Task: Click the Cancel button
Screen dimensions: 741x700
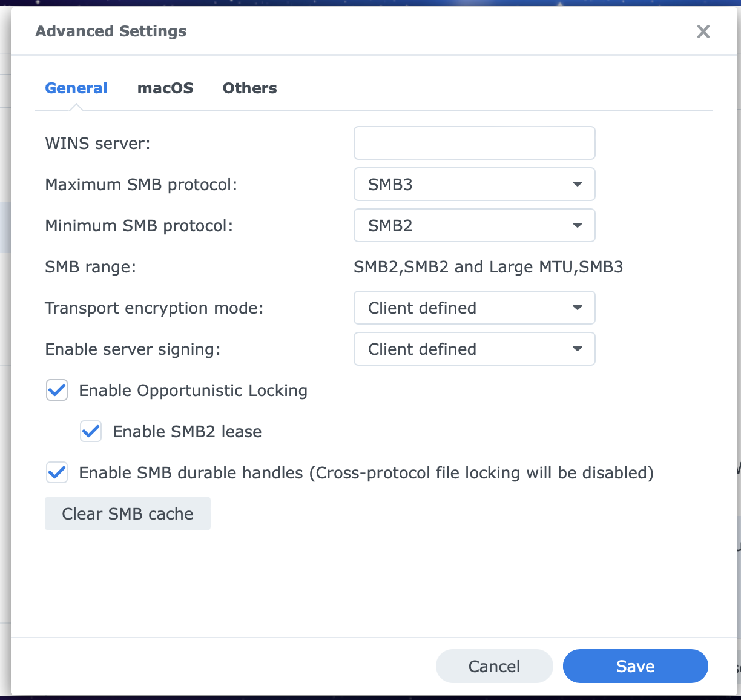Action: point(494,666)
